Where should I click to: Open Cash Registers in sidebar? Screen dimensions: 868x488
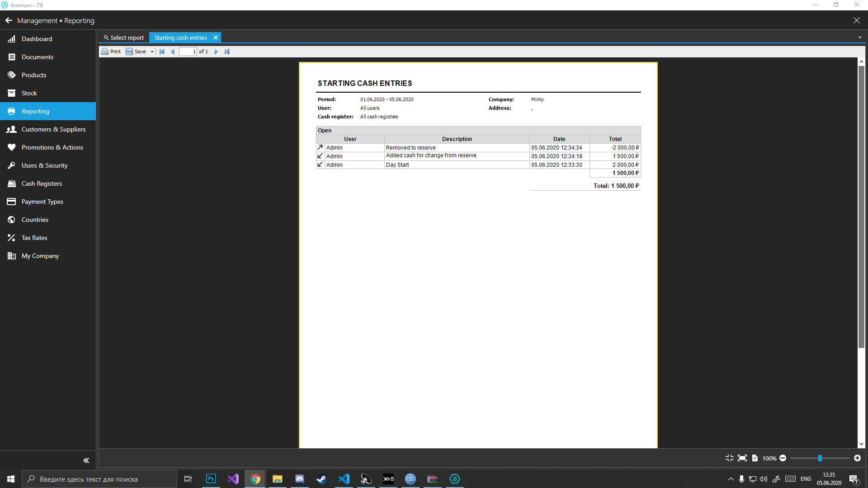tap(42, 183)
